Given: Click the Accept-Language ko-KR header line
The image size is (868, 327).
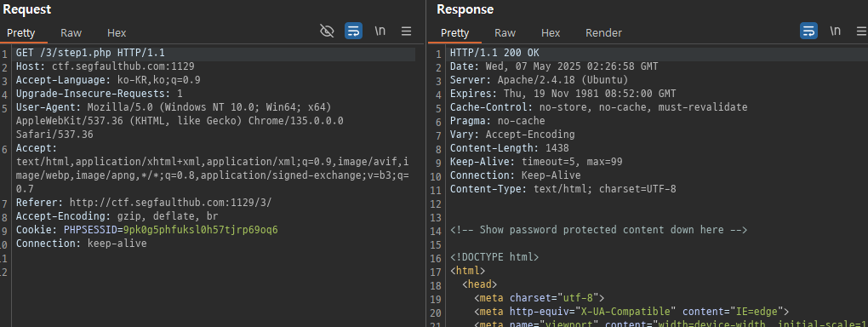Looking at the screenshot, I should point(108,80).
